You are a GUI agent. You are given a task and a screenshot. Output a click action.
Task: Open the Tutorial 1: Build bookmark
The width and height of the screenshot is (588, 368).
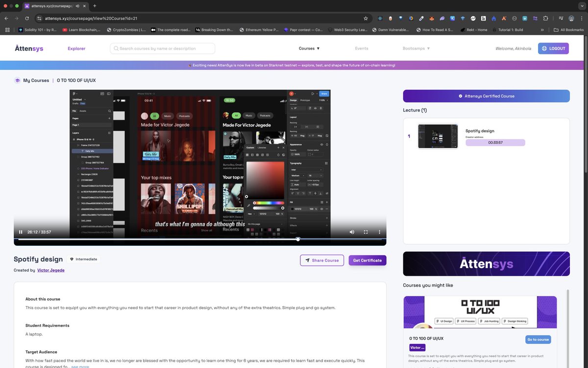508,30
